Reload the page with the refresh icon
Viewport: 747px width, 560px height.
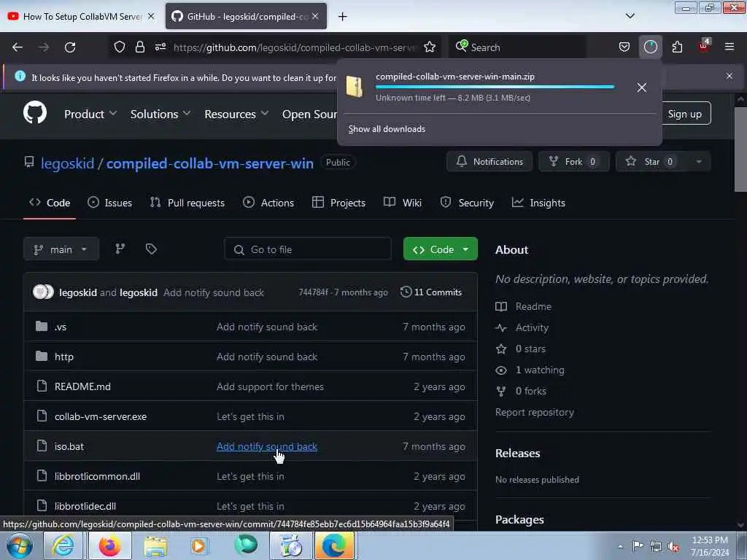coord(70,47)
